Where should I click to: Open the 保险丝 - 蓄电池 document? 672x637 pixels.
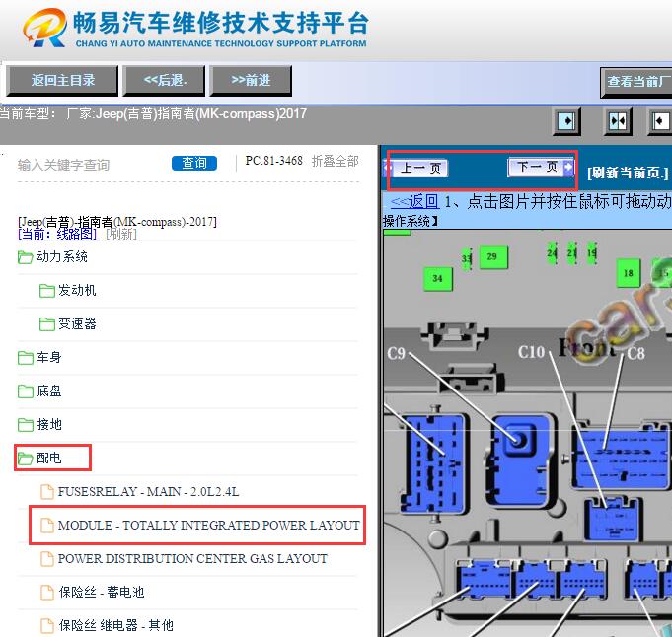(102, 592)
